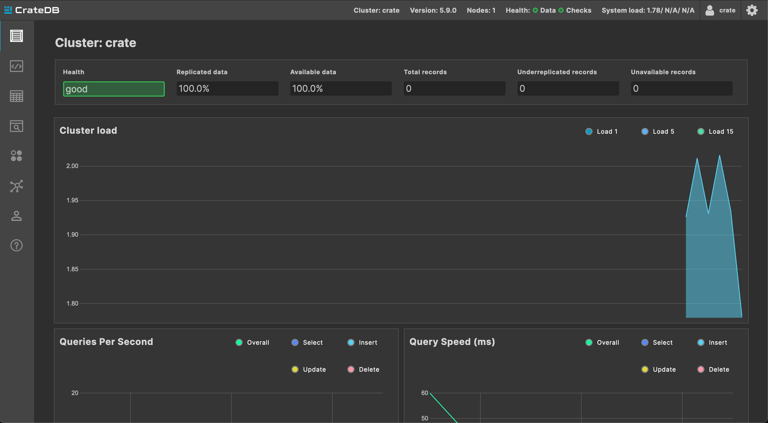Click the Replicated data 100.0% value
The image size is (768, 423).
(227, 88)
